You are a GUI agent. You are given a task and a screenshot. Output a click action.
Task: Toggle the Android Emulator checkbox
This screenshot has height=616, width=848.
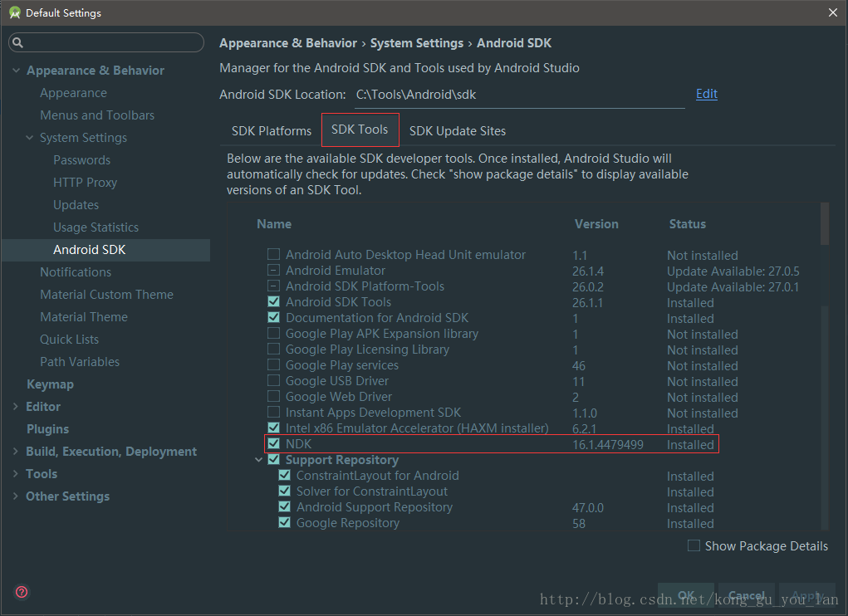point(273,270)
